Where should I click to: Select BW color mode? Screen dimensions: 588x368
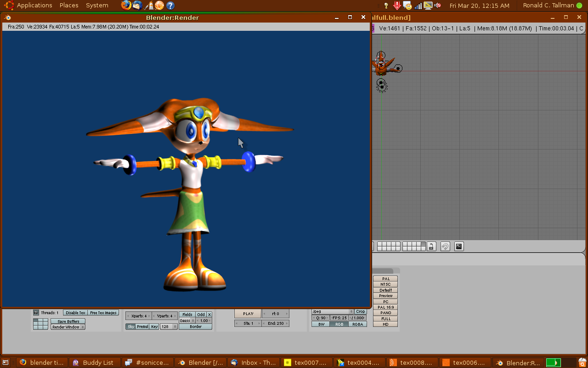tap(321, 324)
